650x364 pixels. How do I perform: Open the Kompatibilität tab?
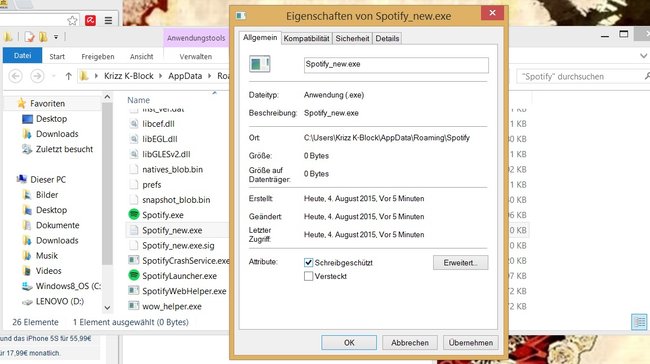pos(306,38)
